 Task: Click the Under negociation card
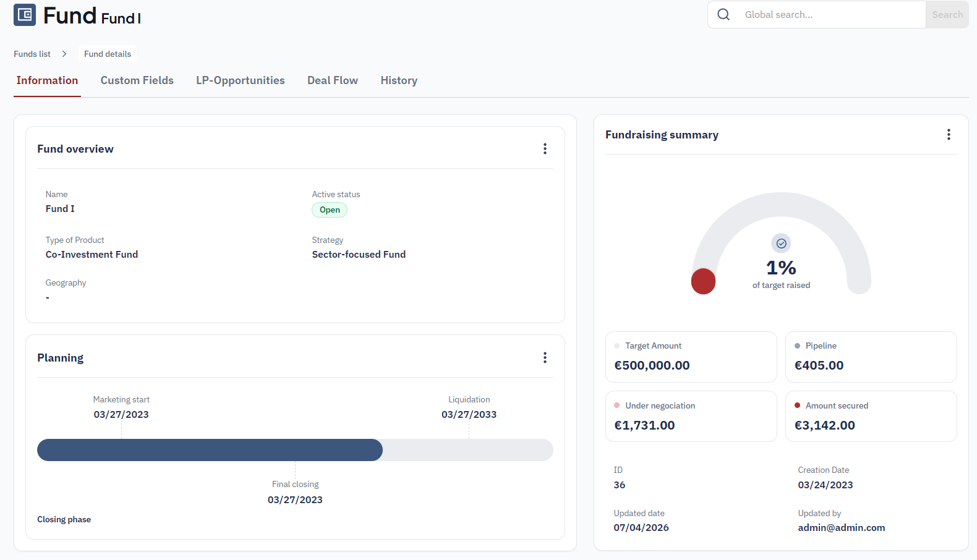click(x=691, y=416)
